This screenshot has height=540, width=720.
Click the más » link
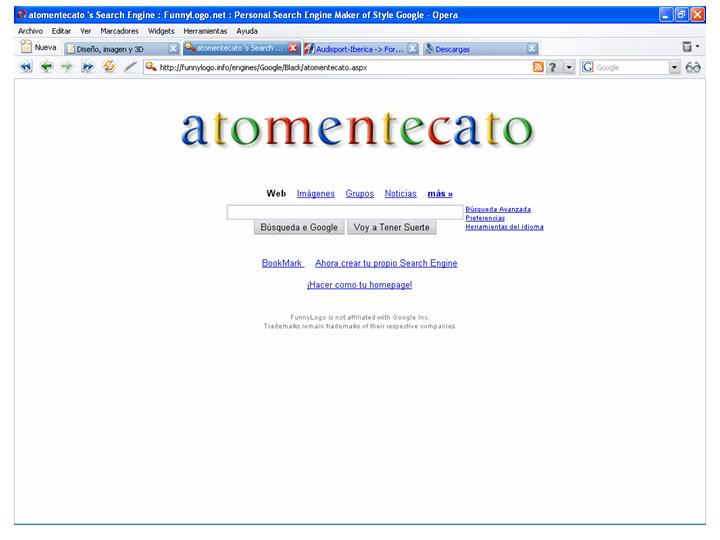click(440, 193)
